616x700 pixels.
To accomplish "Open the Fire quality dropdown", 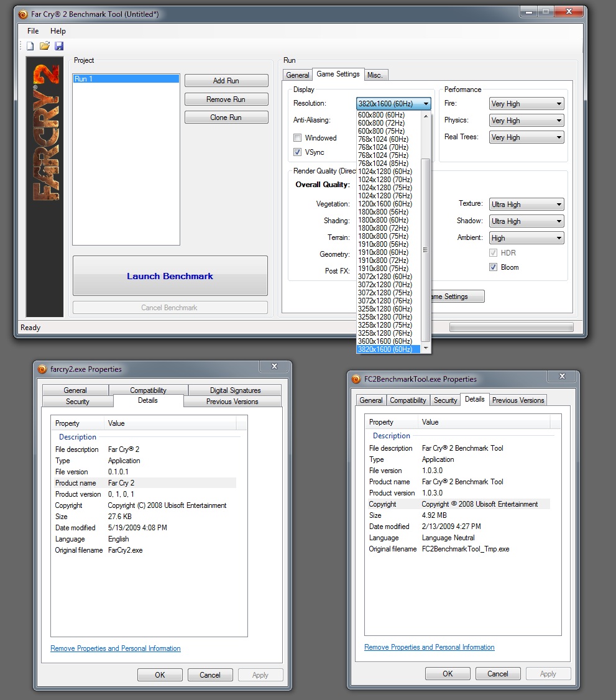I will tap(526, 104).
